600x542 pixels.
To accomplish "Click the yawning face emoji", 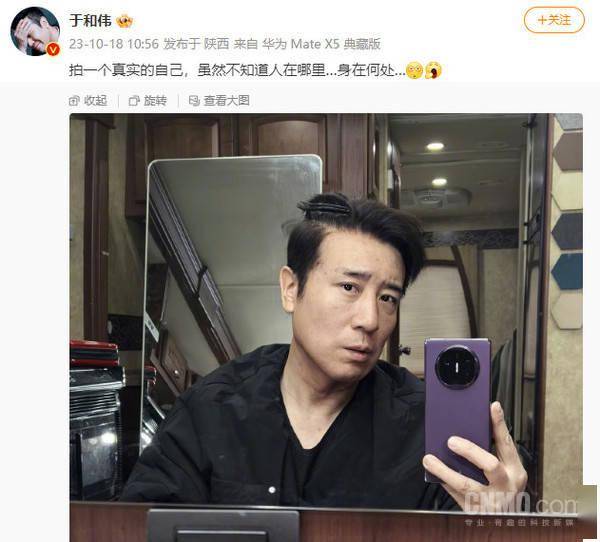I will (433, 70).
